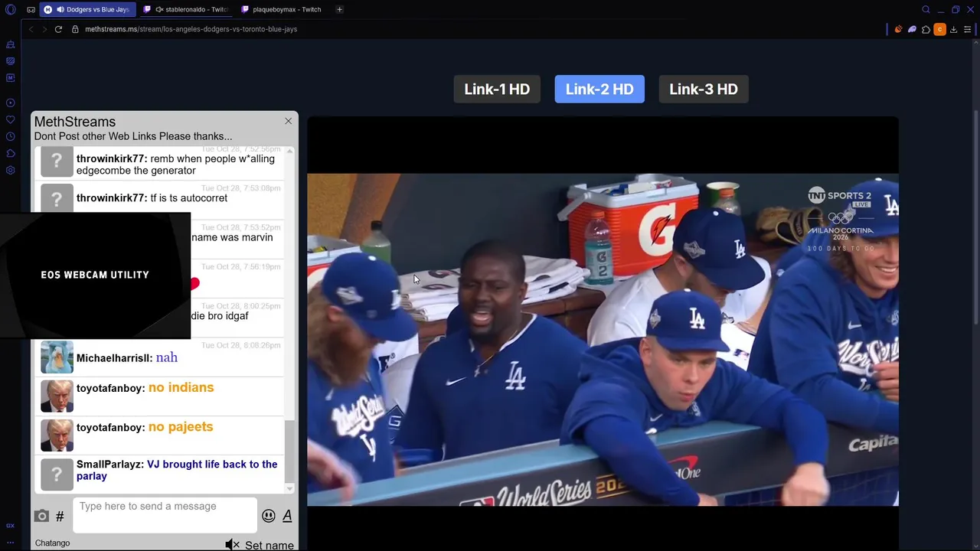Select the Link-2 HD stream

[599, 89]
